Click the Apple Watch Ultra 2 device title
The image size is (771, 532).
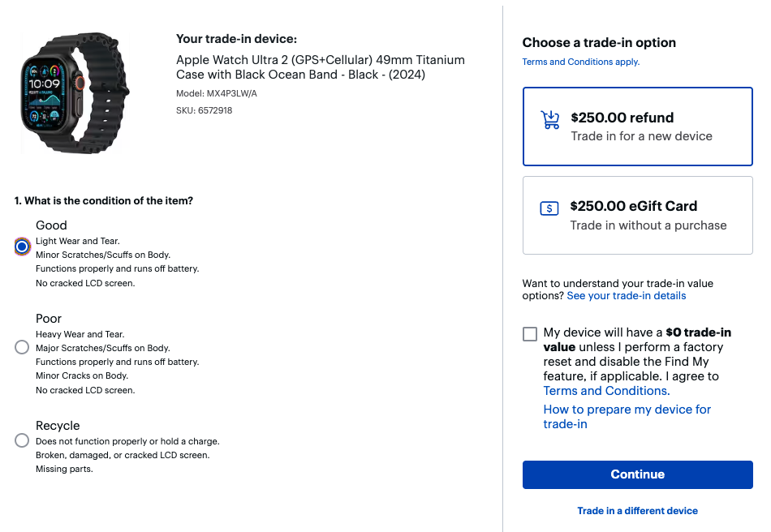[x=320, y=67]
